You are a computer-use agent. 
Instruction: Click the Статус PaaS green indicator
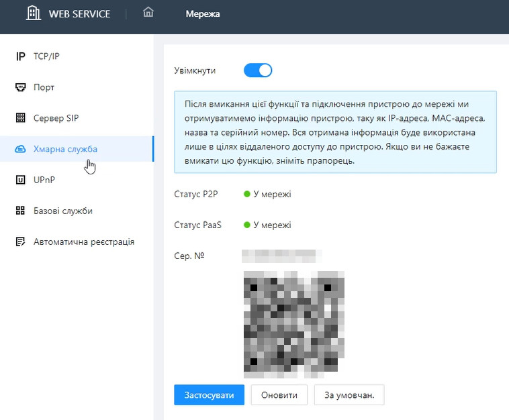(x=246, y=225)
